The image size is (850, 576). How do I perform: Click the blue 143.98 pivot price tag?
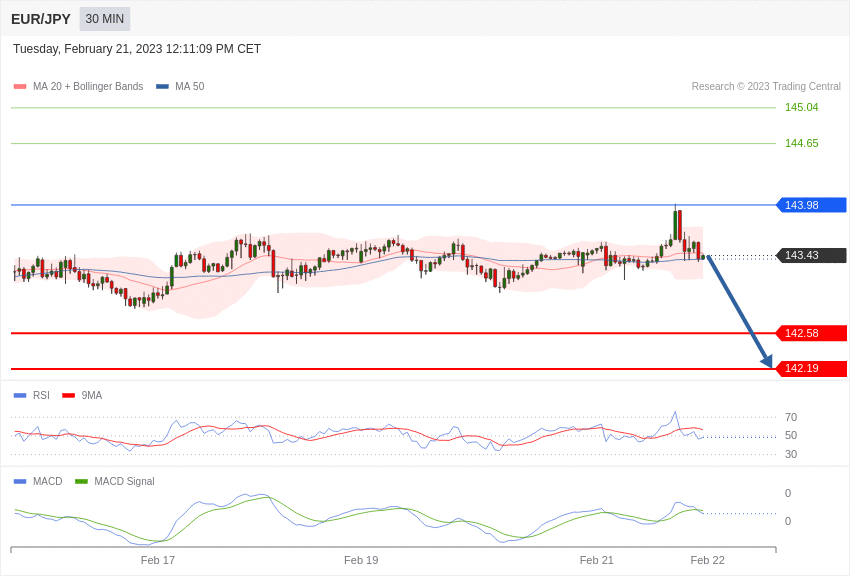coord(812,205)
